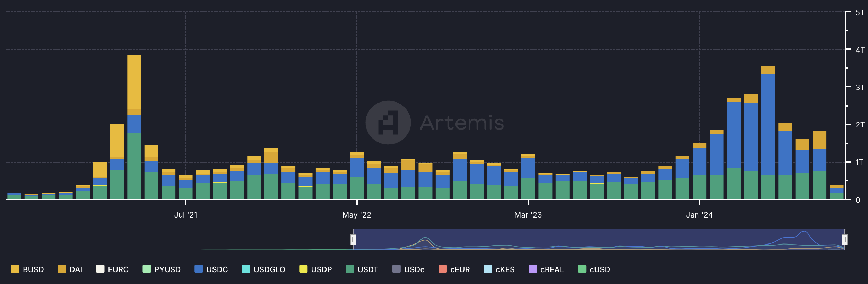This screenshot has width=868, height=284.
Task: Toggle the cKES legend entry
Action: [499, 269]
